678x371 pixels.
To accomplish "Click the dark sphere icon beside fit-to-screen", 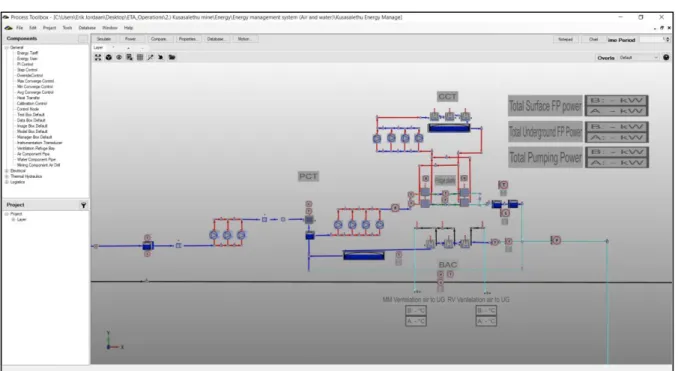I will [109, 57].
